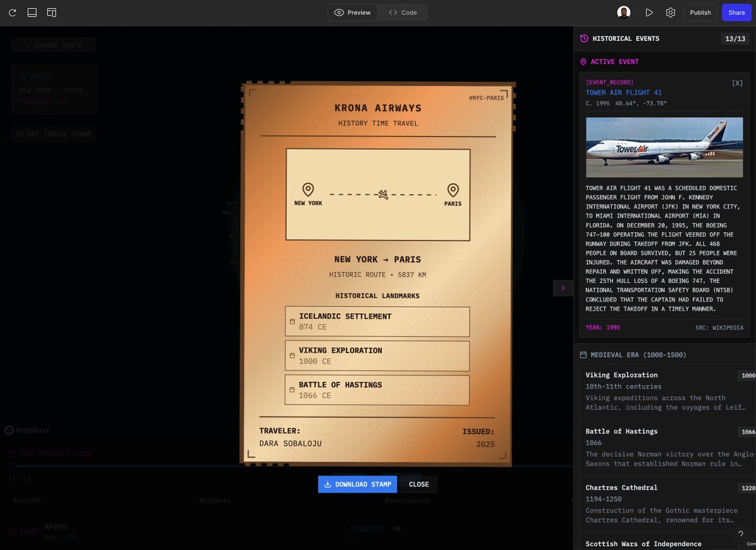The height and width of the screenshot is (550, 756).
Task: Toggle the bottom panel layout icon
Action: pos(32,13)
